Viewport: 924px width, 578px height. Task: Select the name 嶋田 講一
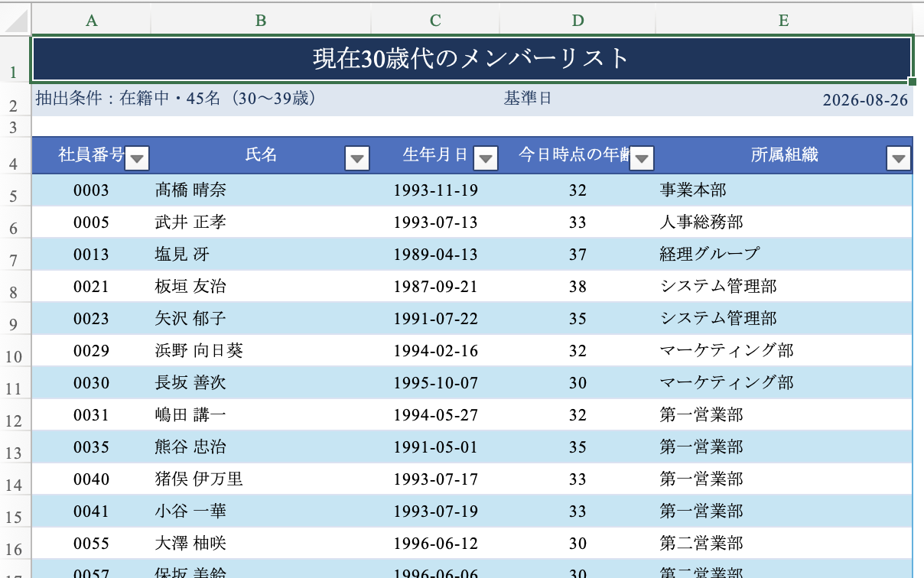tap(190, 414)
